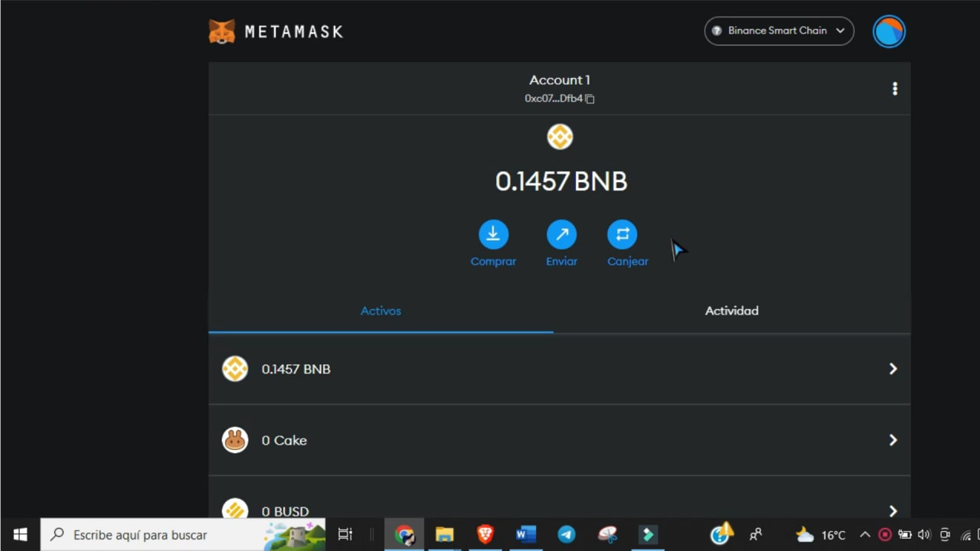The image size is (980, 551).
Task: Open File Explorer from the taskbar
Action: tap(445, 535)
